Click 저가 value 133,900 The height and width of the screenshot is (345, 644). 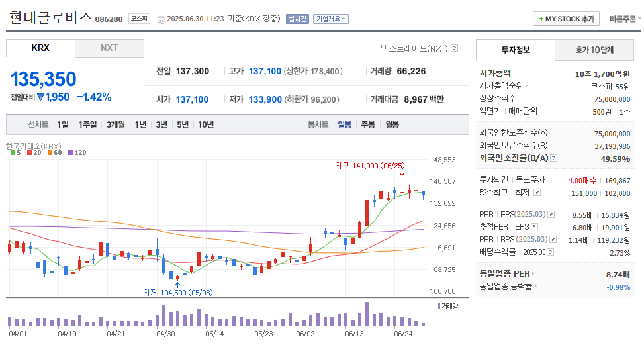265,99
